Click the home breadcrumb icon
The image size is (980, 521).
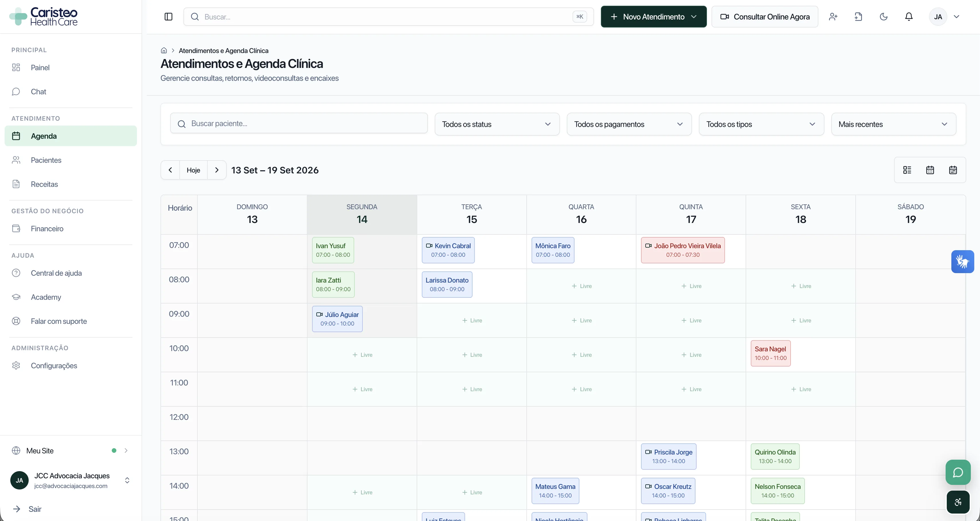click(164, 51)
